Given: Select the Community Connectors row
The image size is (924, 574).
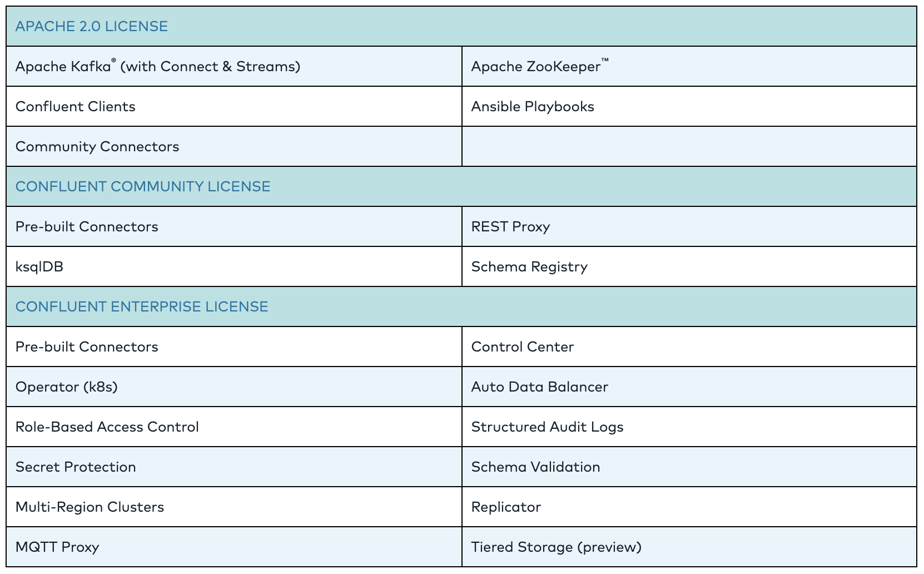Looking at the screenshot, I should point(97,147).
